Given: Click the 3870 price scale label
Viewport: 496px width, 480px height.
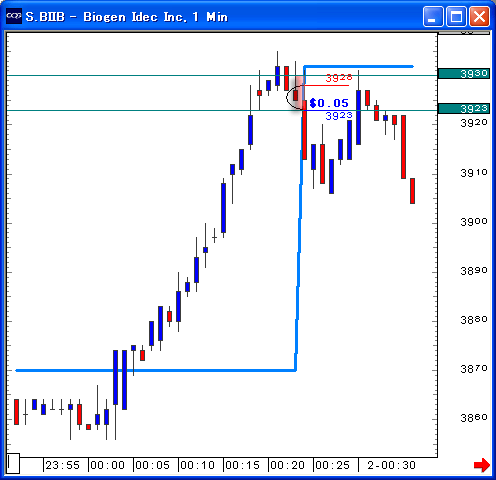Looking at the screenshot, I should pos(474,369).
